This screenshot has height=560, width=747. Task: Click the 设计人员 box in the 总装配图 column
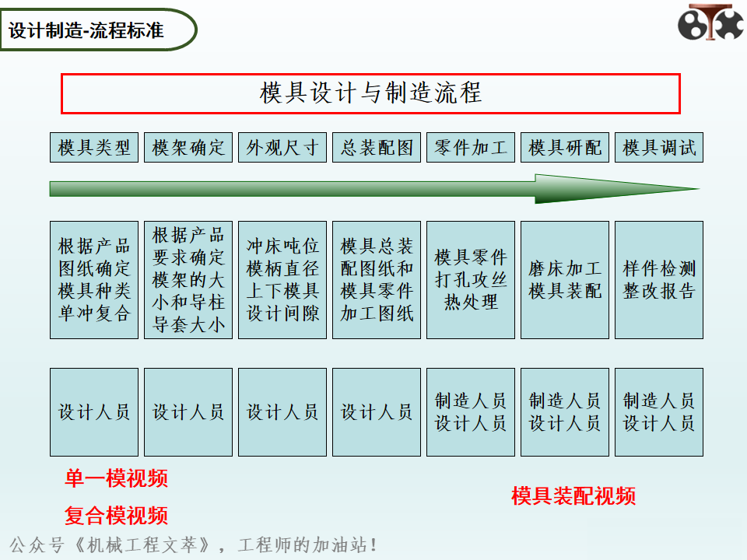coord(377,412)
